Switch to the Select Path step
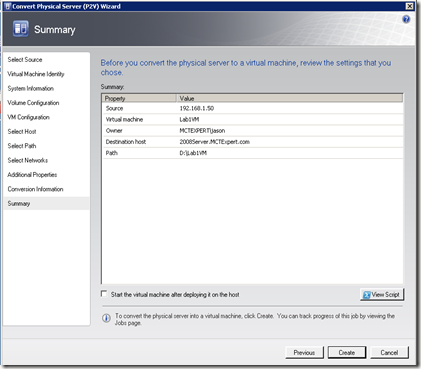Image resolution: width=421 pixels, height=369 pixels. pos(22,146)
